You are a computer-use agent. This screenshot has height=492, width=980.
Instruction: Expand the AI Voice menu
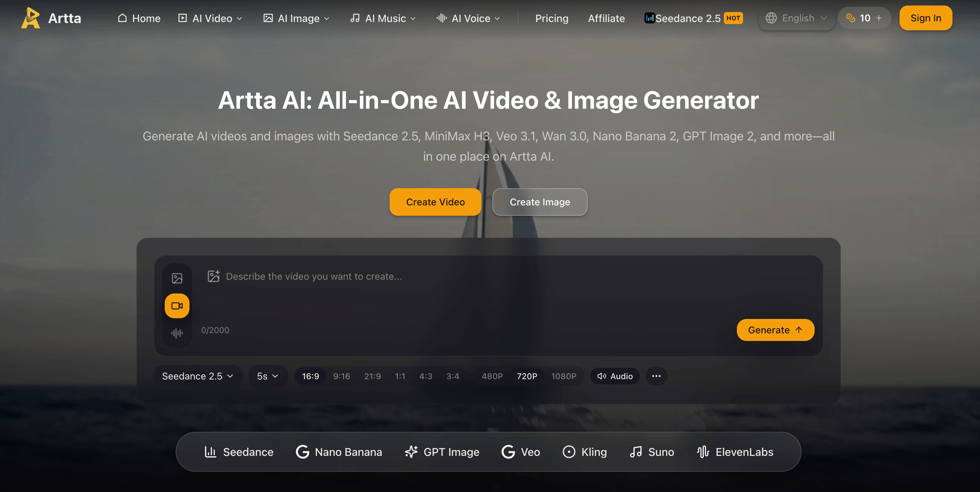(468, 18)
